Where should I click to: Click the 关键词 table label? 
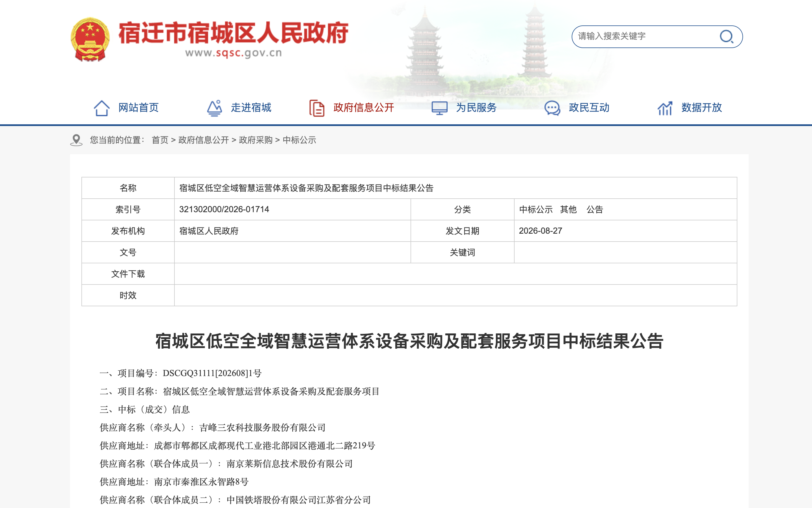point(462,252)
